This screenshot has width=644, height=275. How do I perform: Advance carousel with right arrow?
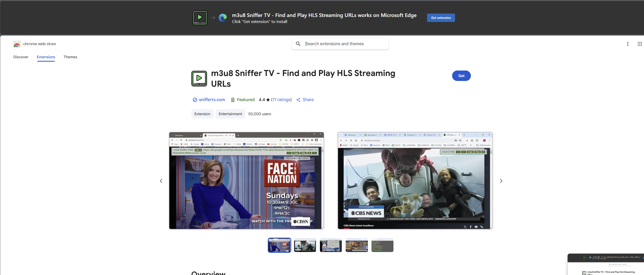(501, 181)
